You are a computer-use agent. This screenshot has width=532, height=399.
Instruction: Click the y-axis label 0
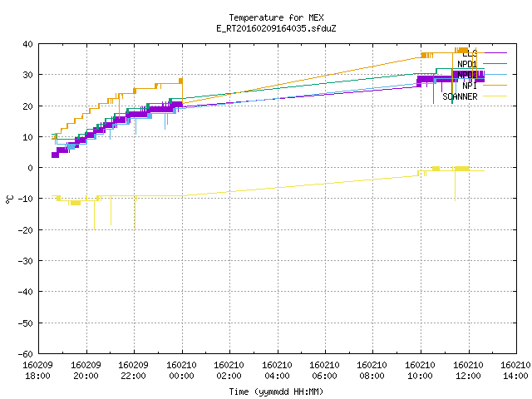click(31, 168)
